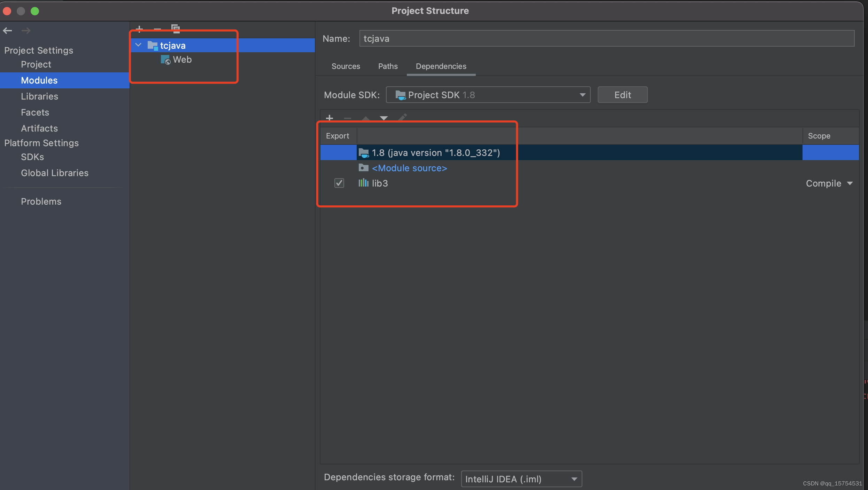
Task: Click the copy module icon
Action: click(x=176, y=28)
